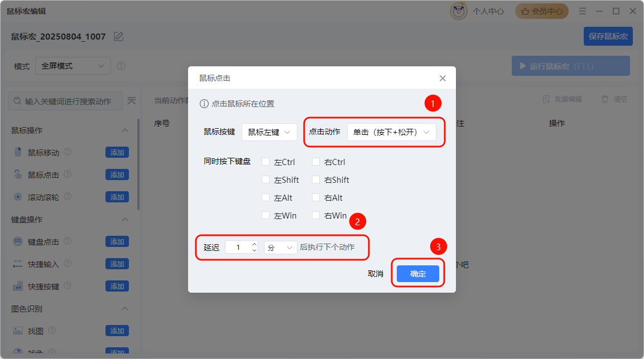Collapse the 图色识别 section
Screen dimensions: 644x359
[125, 308]
